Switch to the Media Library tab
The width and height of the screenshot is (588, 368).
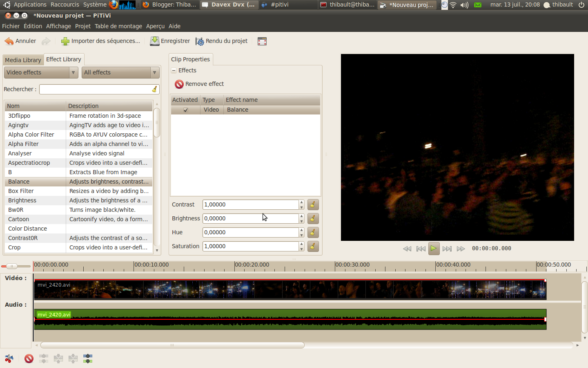[x=23, y=60]
